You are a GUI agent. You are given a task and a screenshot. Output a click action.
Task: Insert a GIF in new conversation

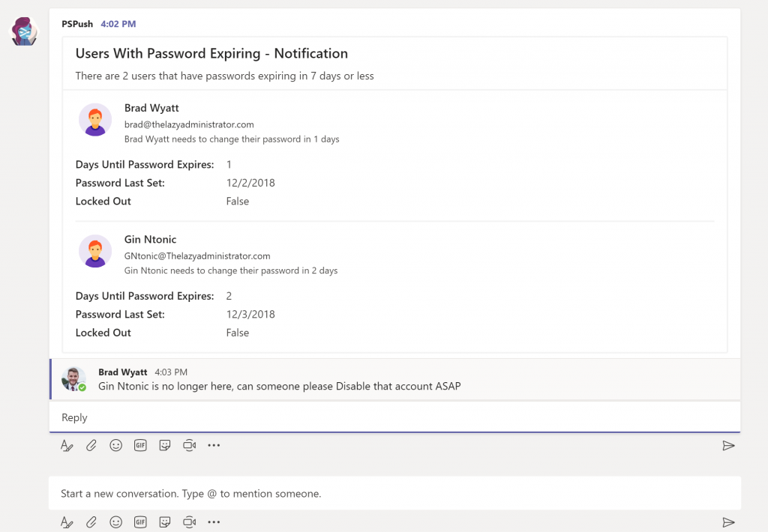pos(140,522)
